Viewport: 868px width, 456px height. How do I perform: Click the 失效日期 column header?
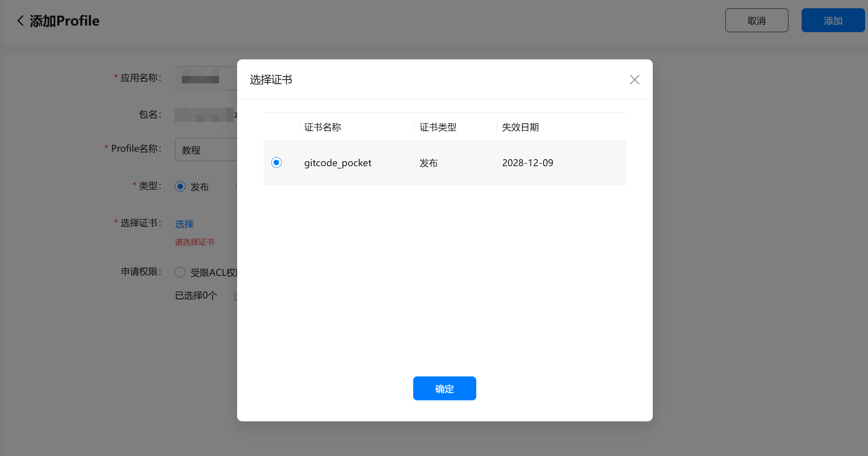click(520, 127)
